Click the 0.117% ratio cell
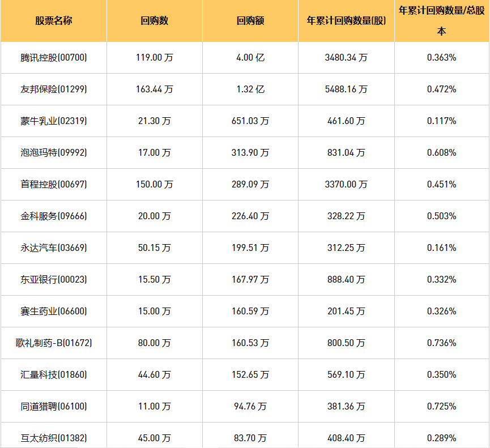490x448 pixels. click(441, 121)
